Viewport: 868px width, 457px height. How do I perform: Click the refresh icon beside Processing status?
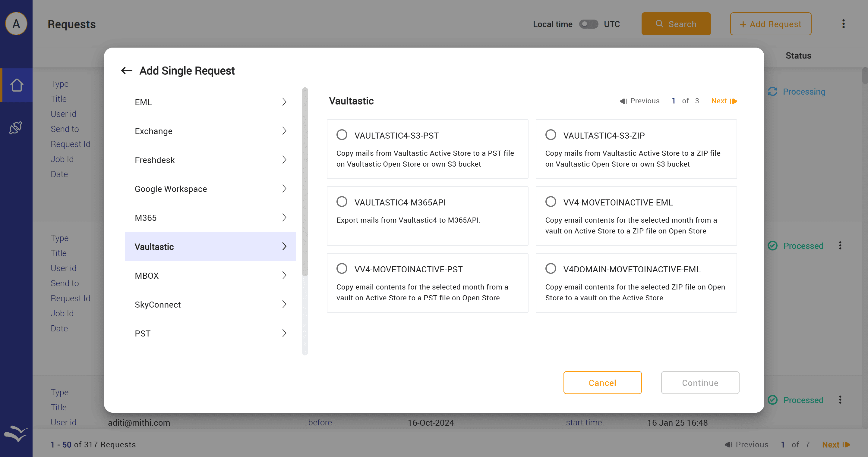[773, 92]
